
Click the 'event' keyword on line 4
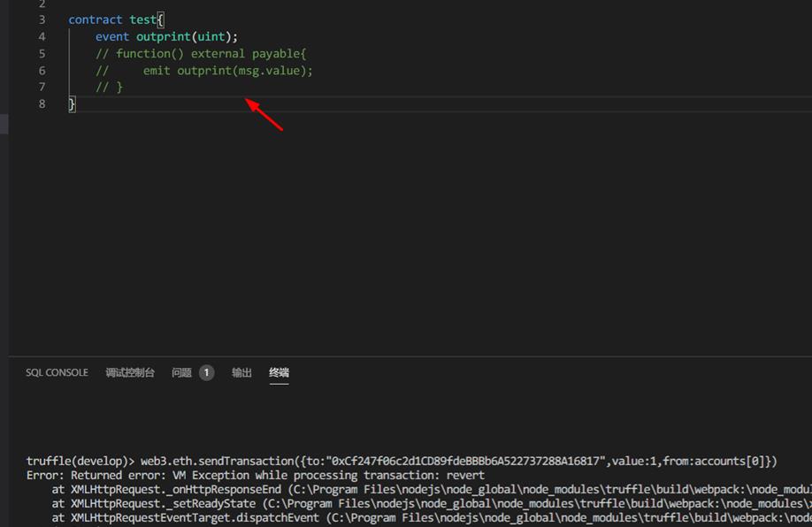(112, 37)
